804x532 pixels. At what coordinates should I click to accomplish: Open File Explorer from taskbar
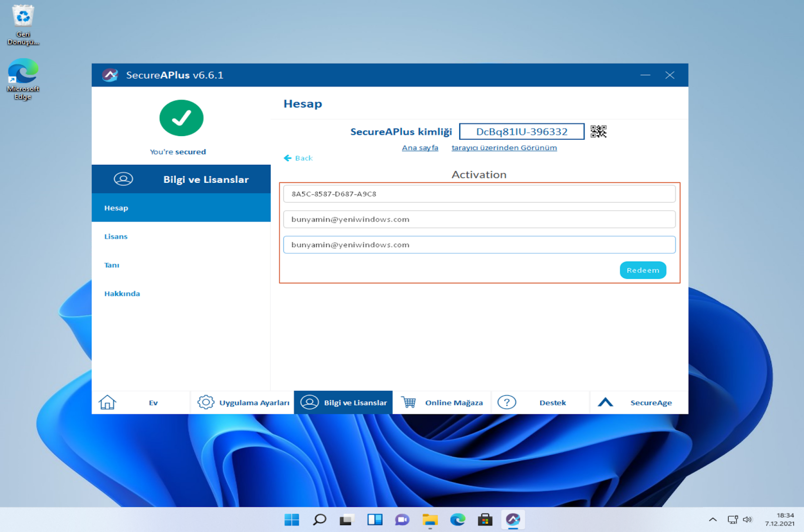tap(430, 519)
